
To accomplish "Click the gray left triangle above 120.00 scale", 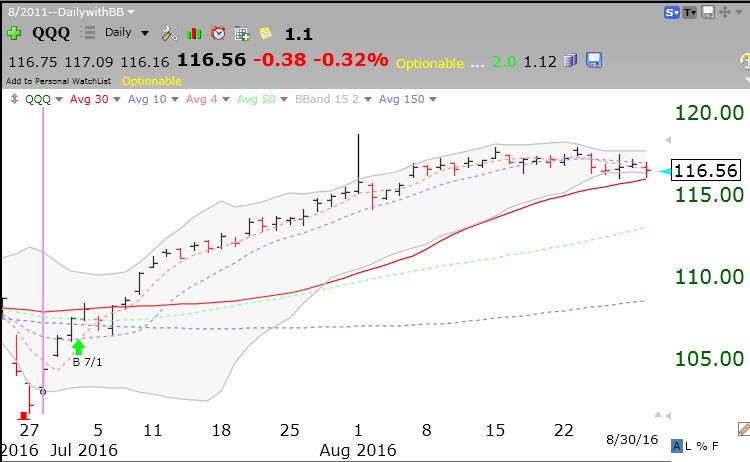I will 668,140.
